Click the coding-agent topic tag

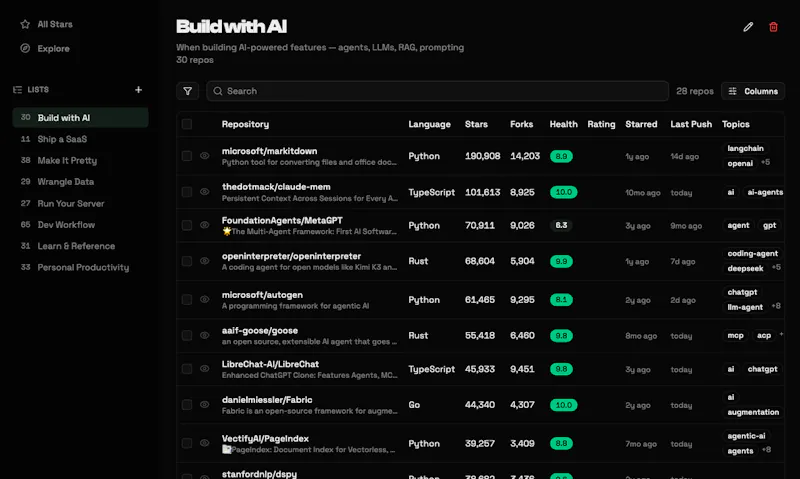[x=753, y=254]
